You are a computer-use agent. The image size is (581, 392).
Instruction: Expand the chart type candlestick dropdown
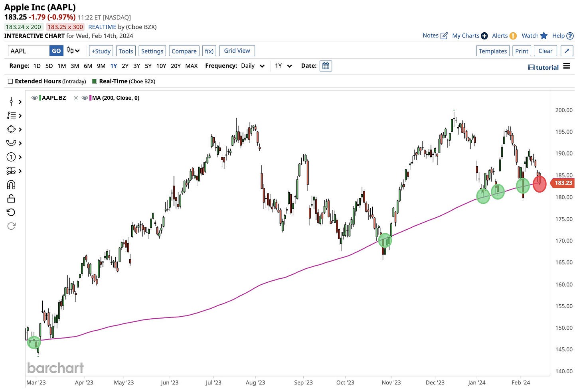click(73, 51)
